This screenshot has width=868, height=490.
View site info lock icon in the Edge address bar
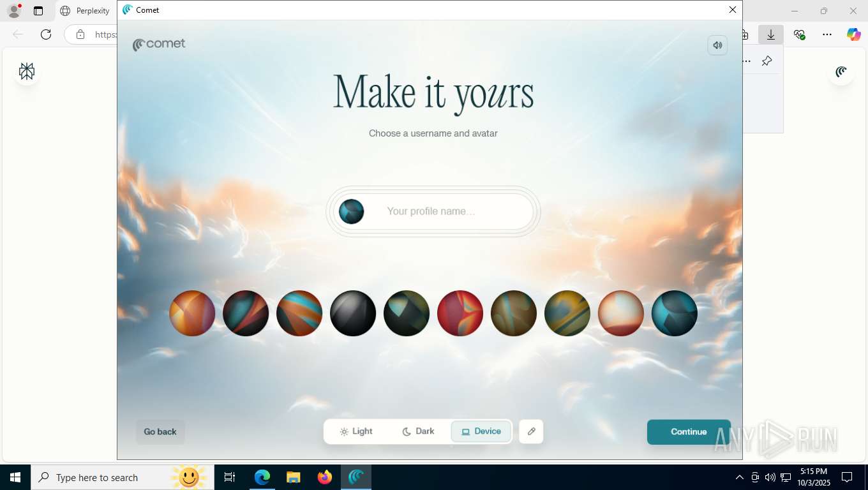click(x=80, y=34)
